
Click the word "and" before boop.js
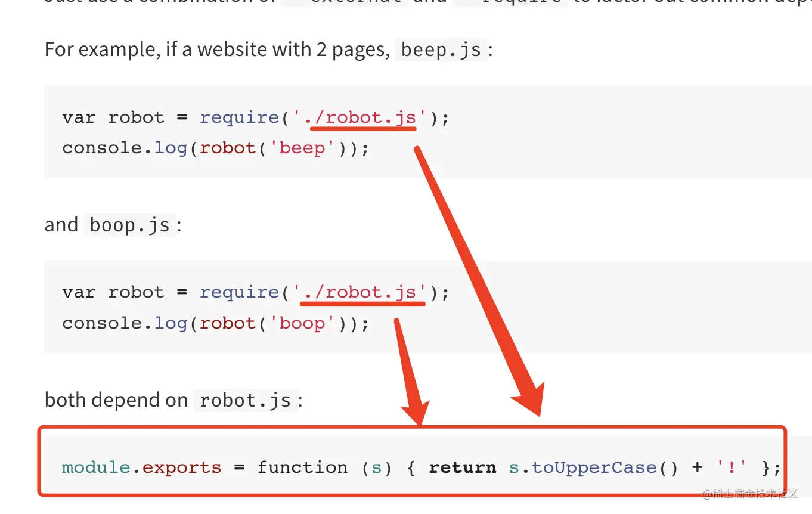61,225
